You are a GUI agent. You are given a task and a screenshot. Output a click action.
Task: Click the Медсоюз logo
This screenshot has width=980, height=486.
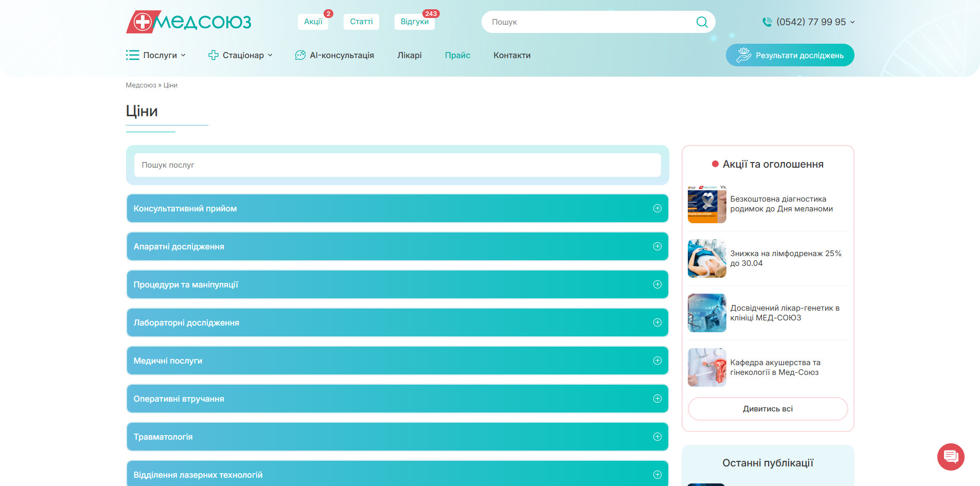[188, 22]
